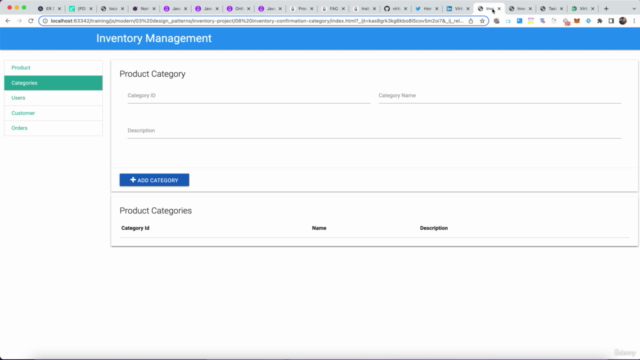Click the Add Category button
This screenshot has width=640, height=360.
pyautogui.click(x=154, y=180)
